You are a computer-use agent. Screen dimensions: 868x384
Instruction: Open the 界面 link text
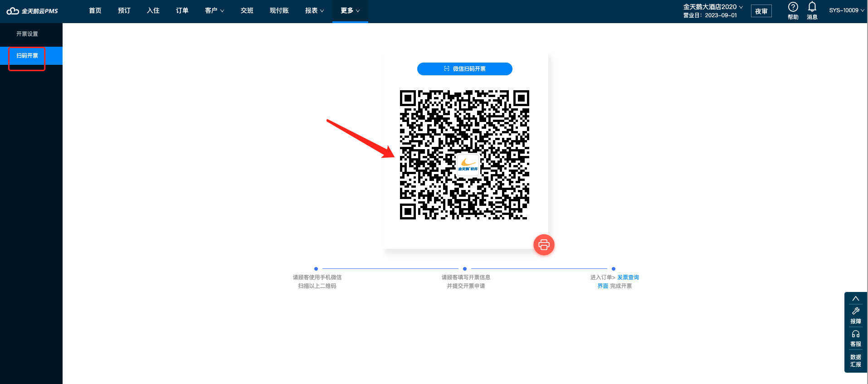click(603, 286)
